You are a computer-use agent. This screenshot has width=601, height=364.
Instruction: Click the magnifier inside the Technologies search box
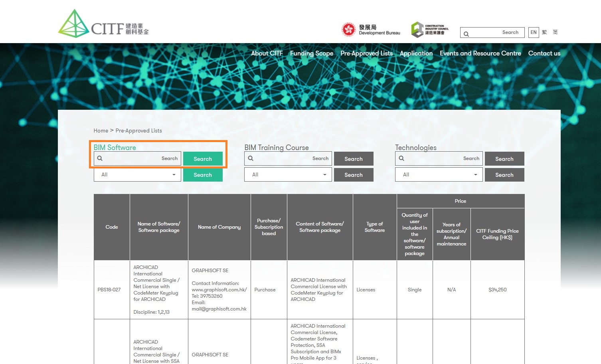(x=401, y=158)
